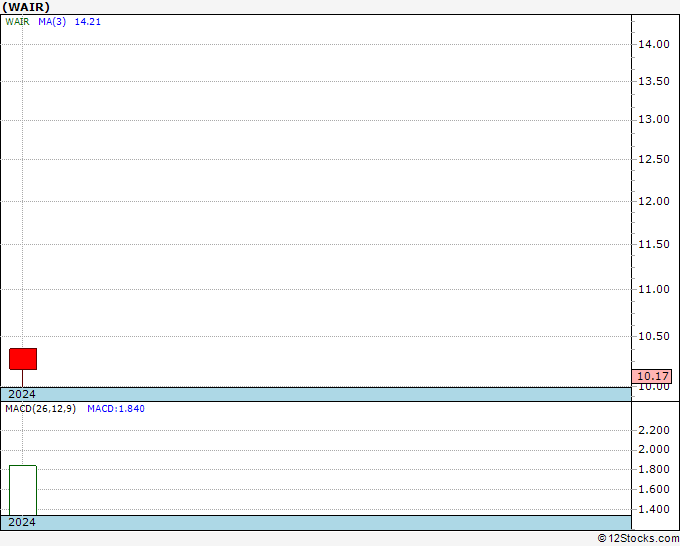The height and width of the screenshot is (546, 680).
Task: Click the (WAIR) chart title
Action: coord(26,7)
